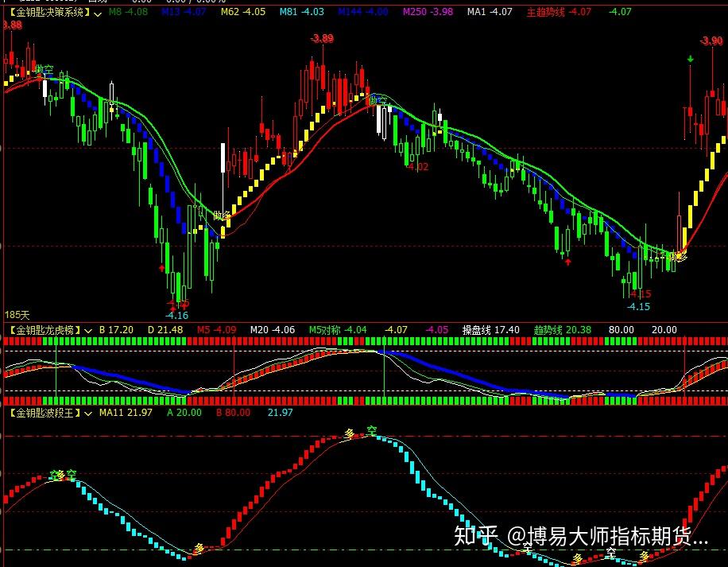The width and height of the screenshot is (728, 567).
Task: Click the M144 -4.00 moving average label
Action: point(363,12)
